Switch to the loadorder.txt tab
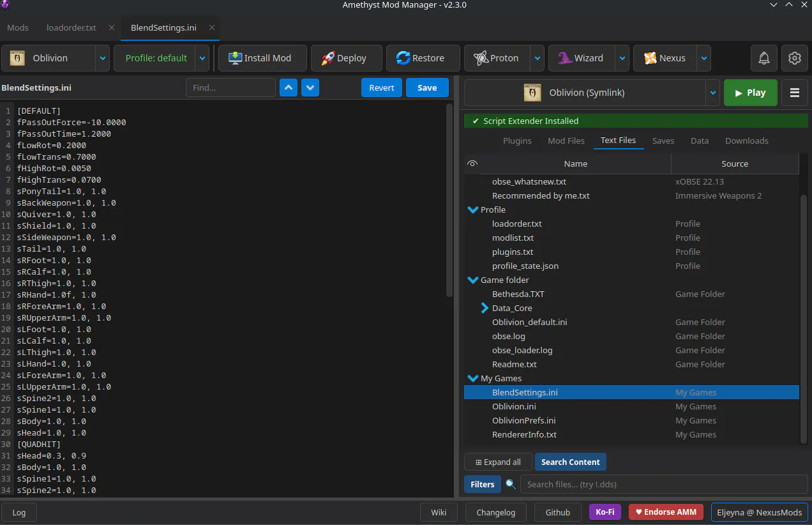The width and height of the screenshot is (812, 525). point(71,28)
